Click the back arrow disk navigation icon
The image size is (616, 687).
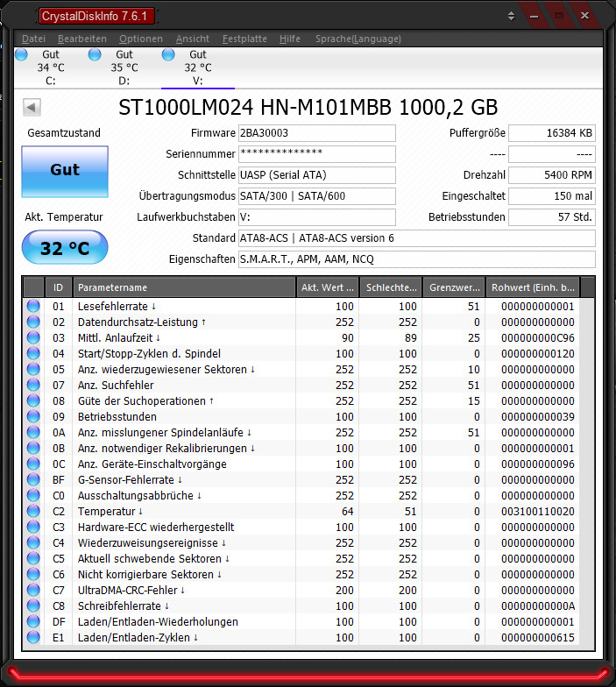[x=32, y=107]
